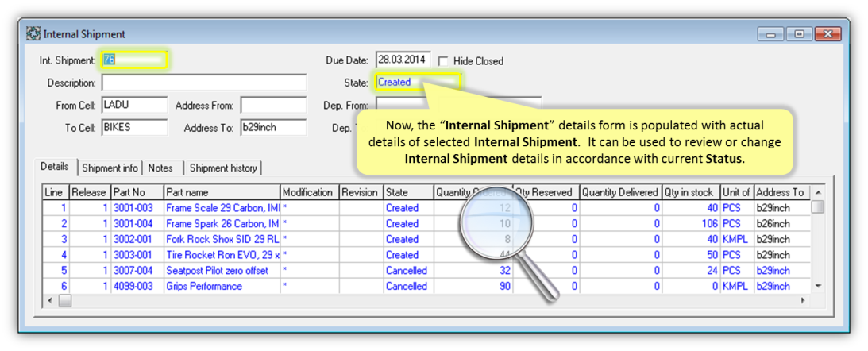The height and width of the screenshot is (351, 868).
Task: Open the Shipment info tab
Action: [x=109, y=168]
